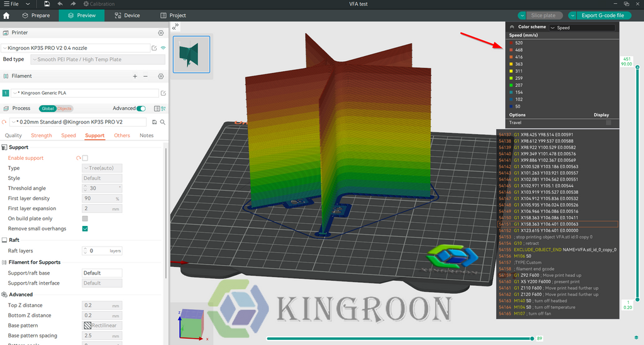Select the plate 1 thumbnail
644x345 pixels.
coord(191,54)
